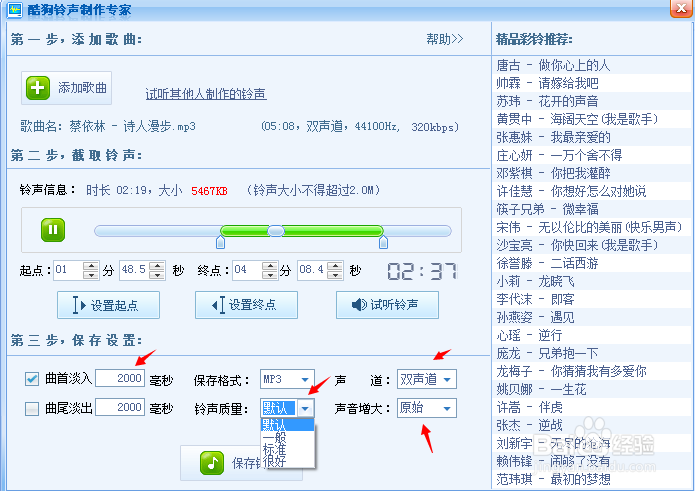Click the end-point minutes field 04
This screenshot has width=695, height=491.
coord(247,270)
